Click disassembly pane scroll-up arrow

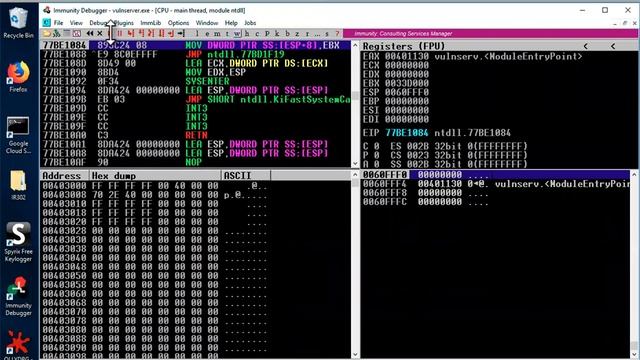[x=355, y=45]
